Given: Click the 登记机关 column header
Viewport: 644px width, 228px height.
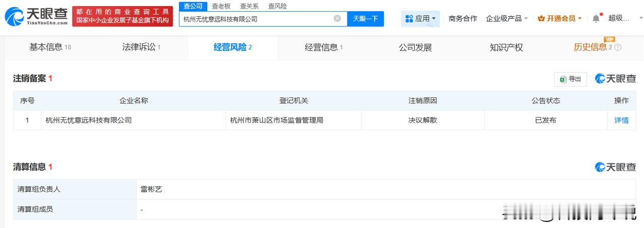Looking at the screenshot, I should click(294, 101).
